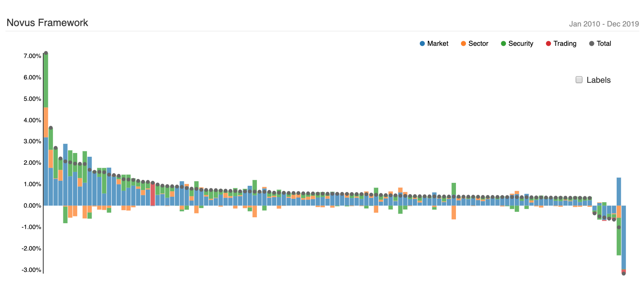Select the red Trading bar segment near 1%
This screenshot has height=298, width=644.
pos(153,195)
